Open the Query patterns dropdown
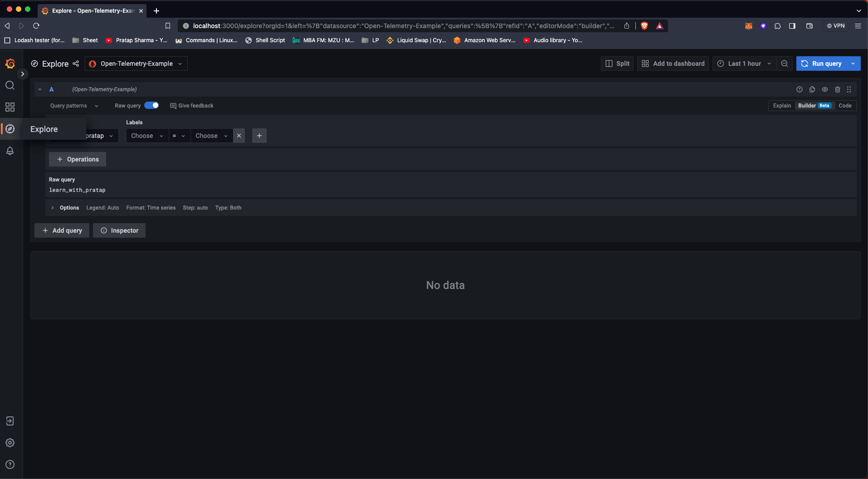This screenshot has width=868, height=479. 74,105
